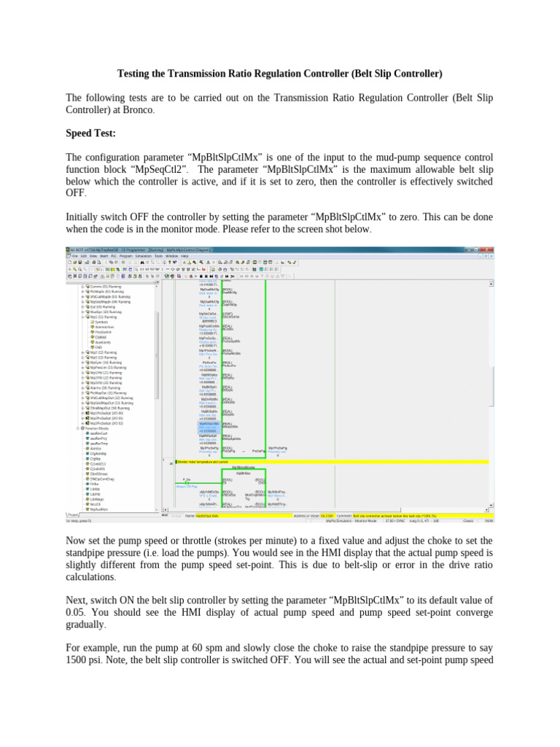Click the document title about Belt Slip Controller
Screen dimensions: 560x747
click(280, 74)
